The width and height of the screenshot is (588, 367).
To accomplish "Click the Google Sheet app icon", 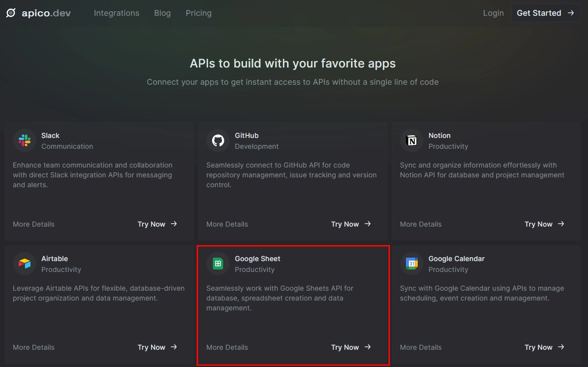I will click(218, 264).
